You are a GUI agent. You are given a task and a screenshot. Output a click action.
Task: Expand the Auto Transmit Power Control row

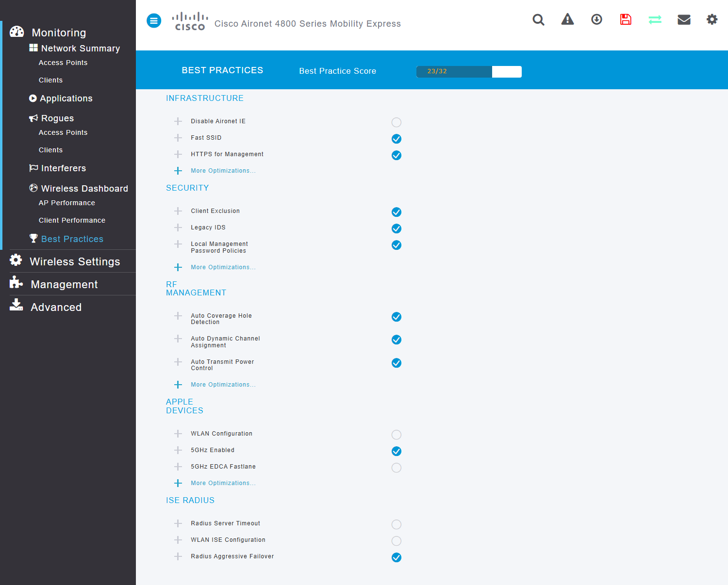[178, 362]
